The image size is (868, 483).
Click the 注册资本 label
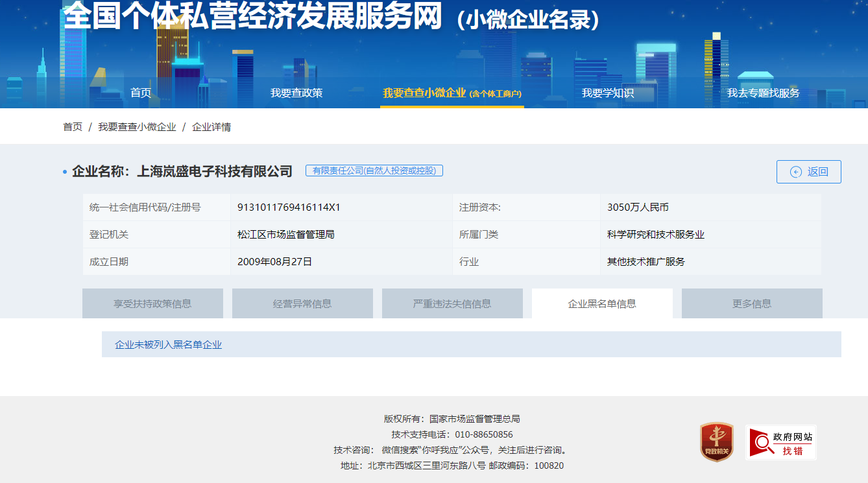click(x=480, y=207)
